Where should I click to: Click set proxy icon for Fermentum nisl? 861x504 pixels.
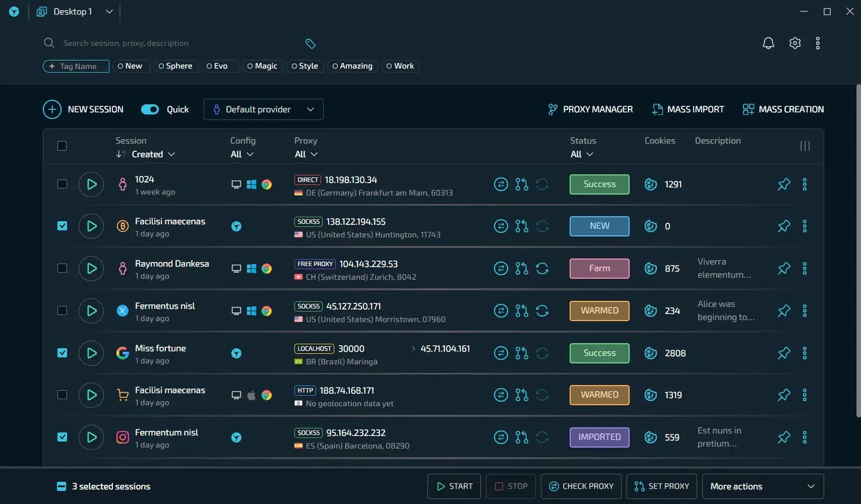(x=522, y=437)
